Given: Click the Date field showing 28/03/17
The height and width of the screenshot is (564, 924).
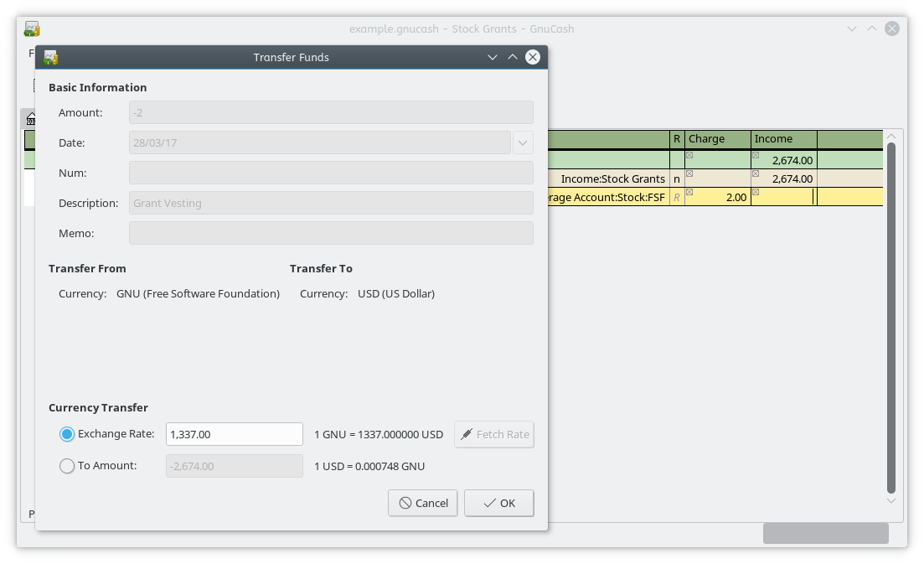Looking at the screenshot, I should (x=320, y=142).
